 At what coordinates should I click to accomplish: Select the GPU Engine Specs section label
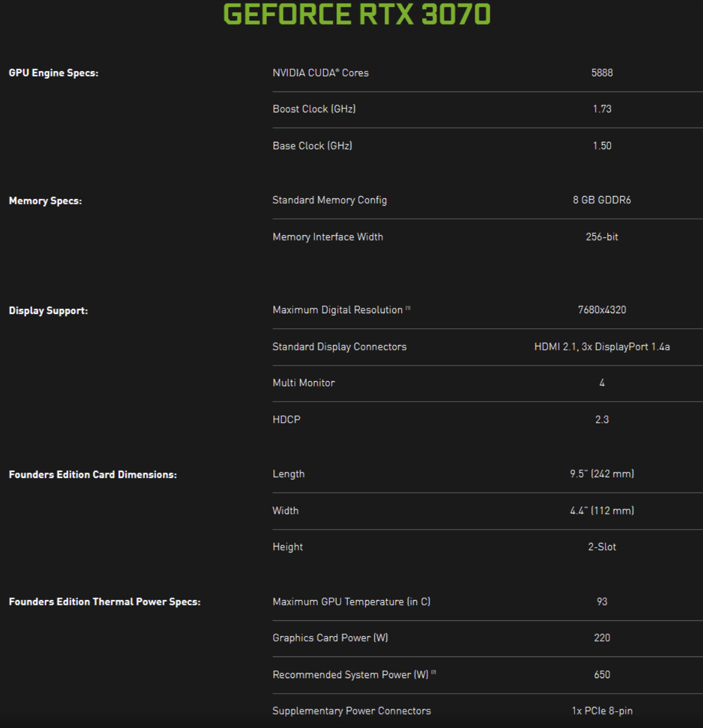[x=53, y=73]
